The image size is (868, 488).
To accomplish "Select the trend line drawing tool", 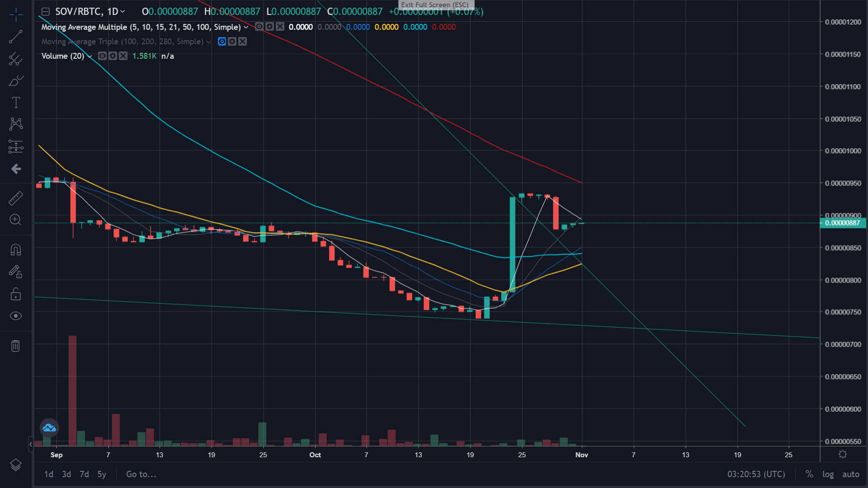I will coord(16,37).
